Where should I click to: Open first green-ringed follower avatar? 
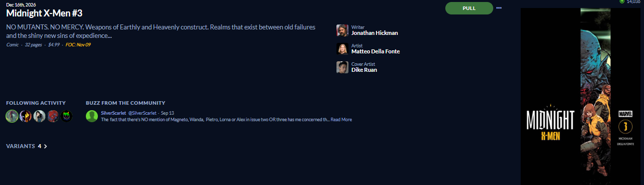click(x=12, y=116)
